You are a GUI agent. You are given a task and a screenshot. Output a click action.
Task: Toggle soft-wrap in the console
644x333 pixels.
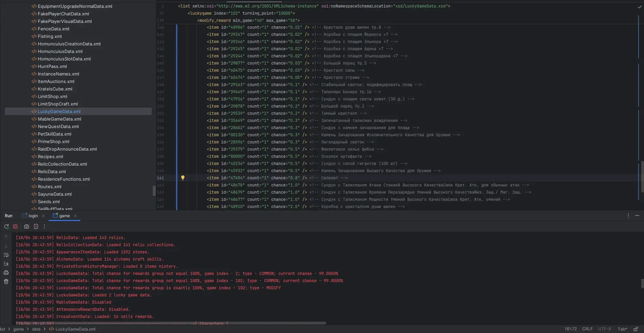tap(6, 255)
